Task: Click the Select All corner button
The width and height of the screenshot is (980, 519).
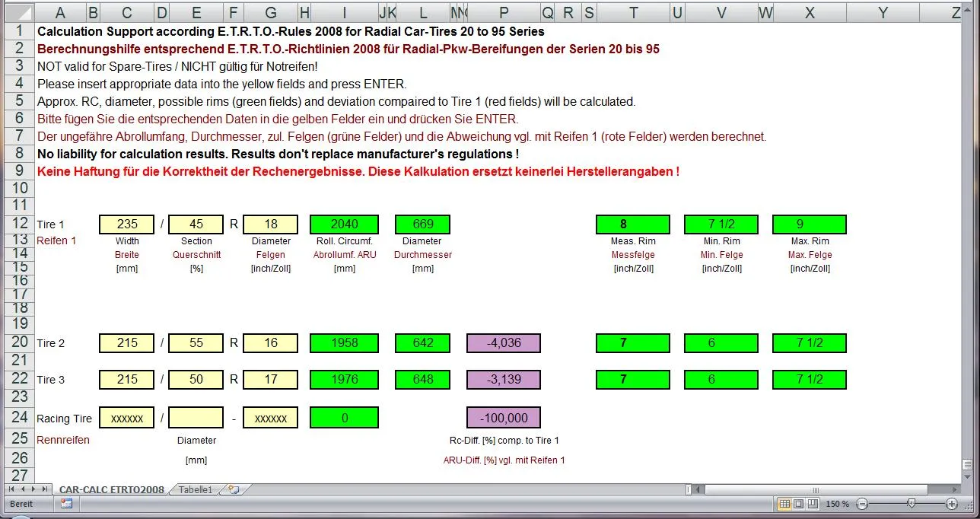Action: point(17,12)
